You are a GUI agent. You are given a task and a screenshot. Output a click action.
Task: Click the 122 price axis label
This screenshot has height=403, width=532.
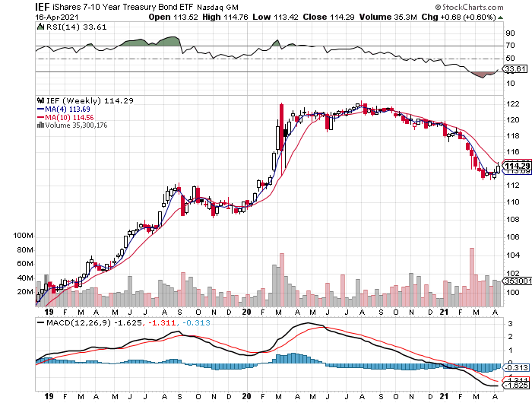[x=513, y=104]
